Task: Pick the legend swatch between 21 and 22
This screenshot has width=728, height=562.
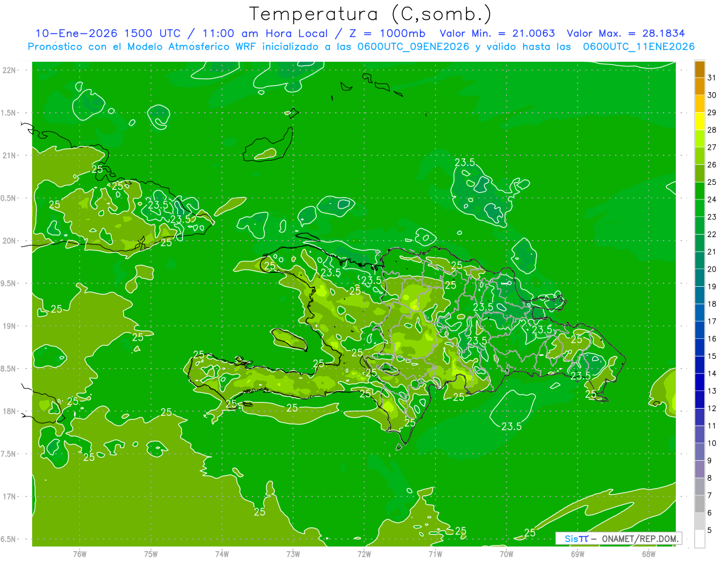Action: coord(699,244)
